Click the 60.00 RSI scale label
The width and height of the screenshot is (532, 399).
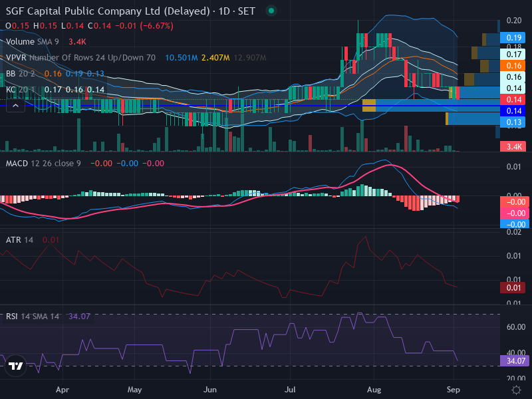point(516,327)
